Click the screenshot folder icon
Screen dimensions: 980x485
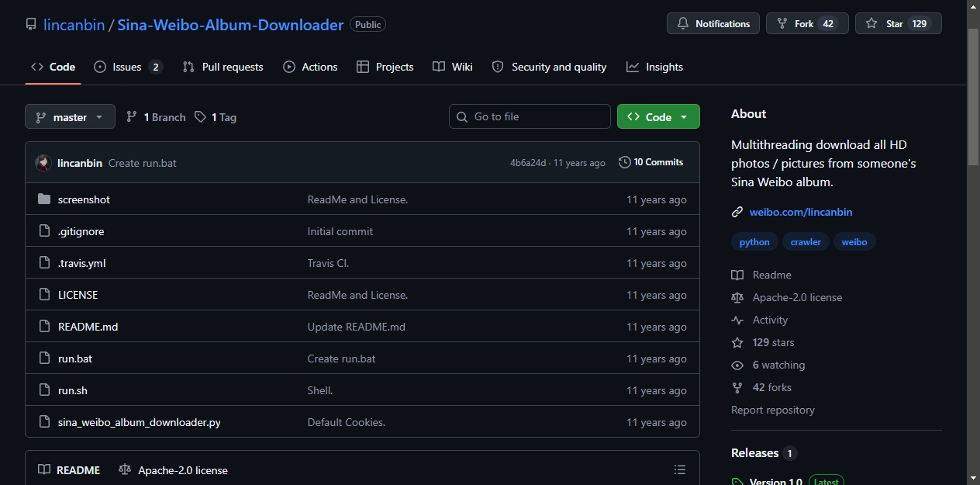[x=44, y=199]
